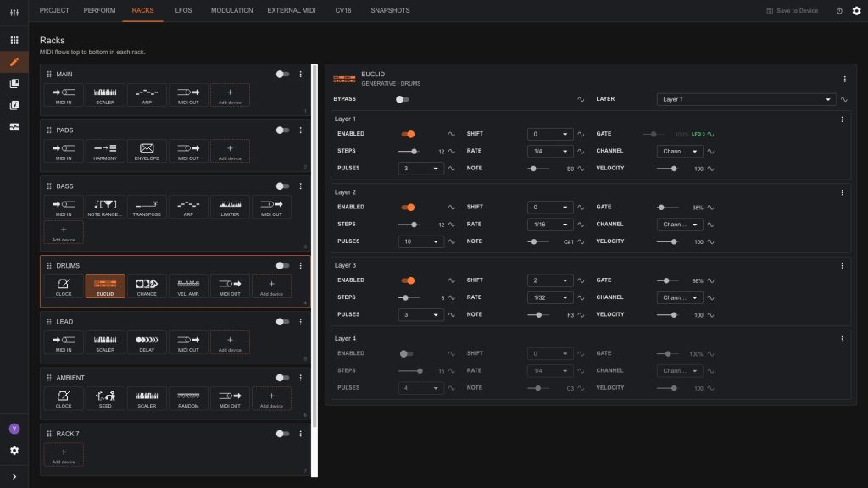The width and height of the screenshot is (868, 488).
Task: Open Layer 1 Channel dropdown
Action: (x=679, y=151)
